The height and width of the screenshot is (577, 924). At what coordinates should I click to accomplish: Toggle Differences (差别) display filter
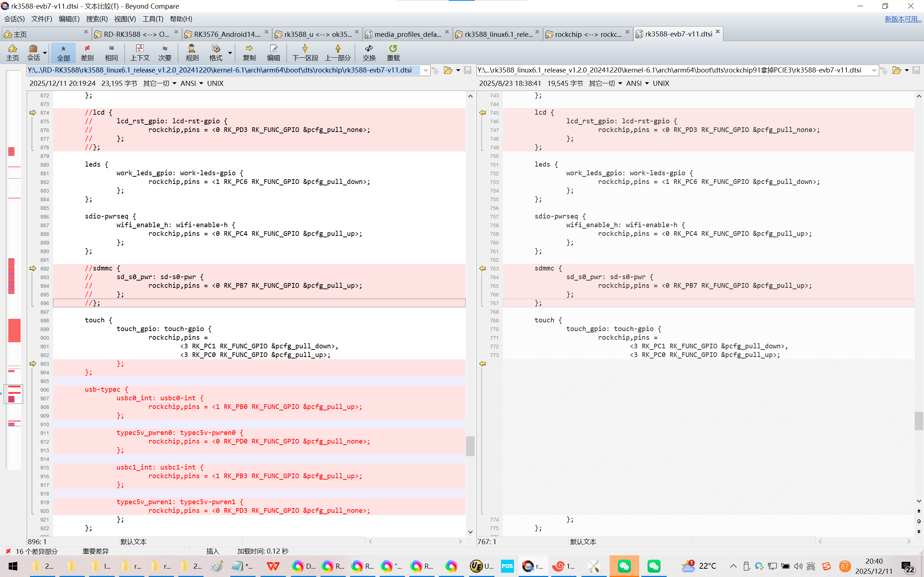pyautogui.click(x=87, y=52)
